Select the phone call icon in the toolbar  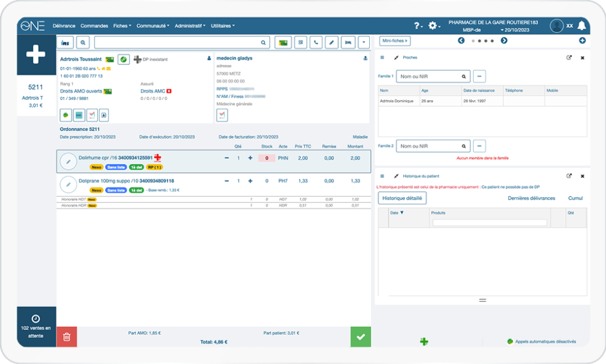click(x=315, y=42)
